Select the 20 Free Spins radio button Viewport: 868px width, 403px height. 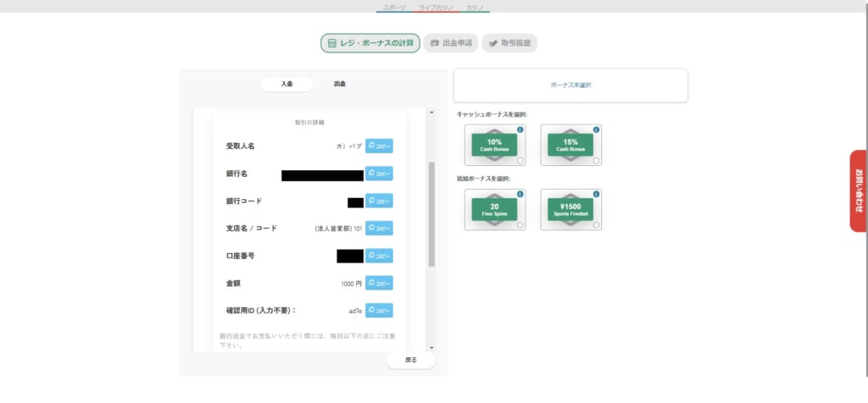520,225
